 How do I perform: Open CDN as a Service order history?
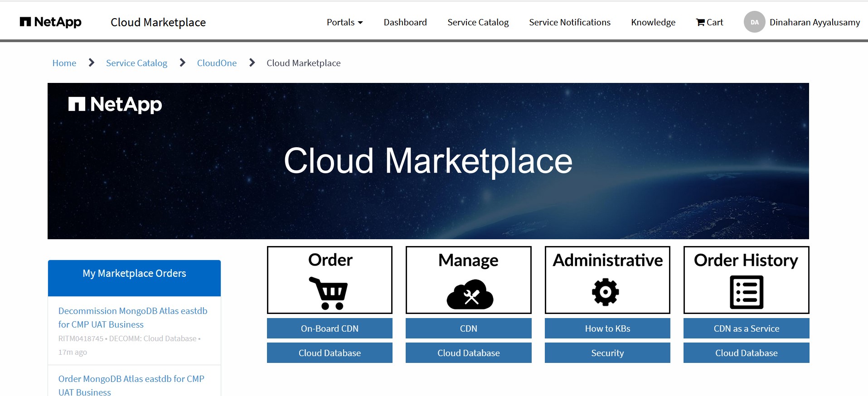click(746, 328)
